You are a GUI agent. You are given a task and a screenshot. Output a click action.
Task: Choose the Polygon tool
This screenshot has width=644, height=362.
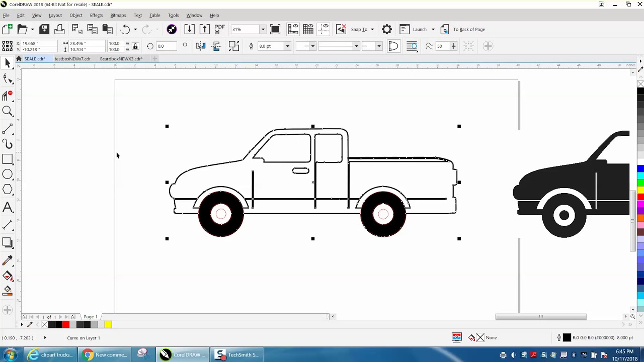(x=8, y=190)
